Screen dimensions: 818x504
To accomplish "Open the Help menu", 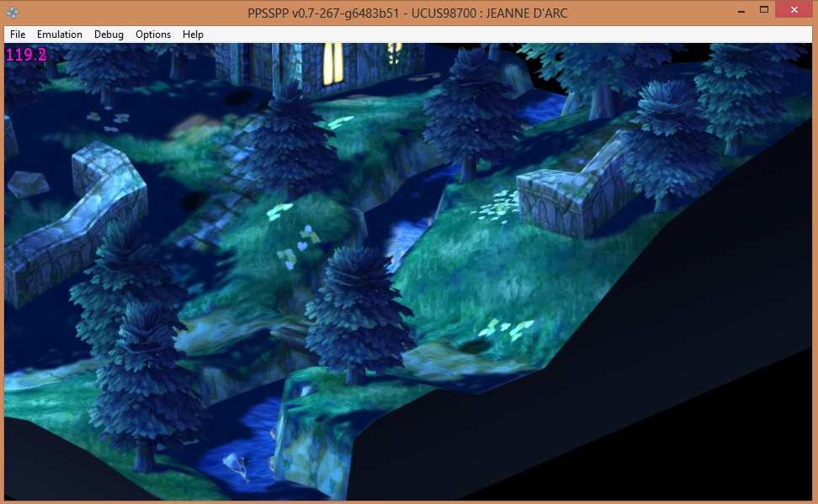I will coord(193,34).
